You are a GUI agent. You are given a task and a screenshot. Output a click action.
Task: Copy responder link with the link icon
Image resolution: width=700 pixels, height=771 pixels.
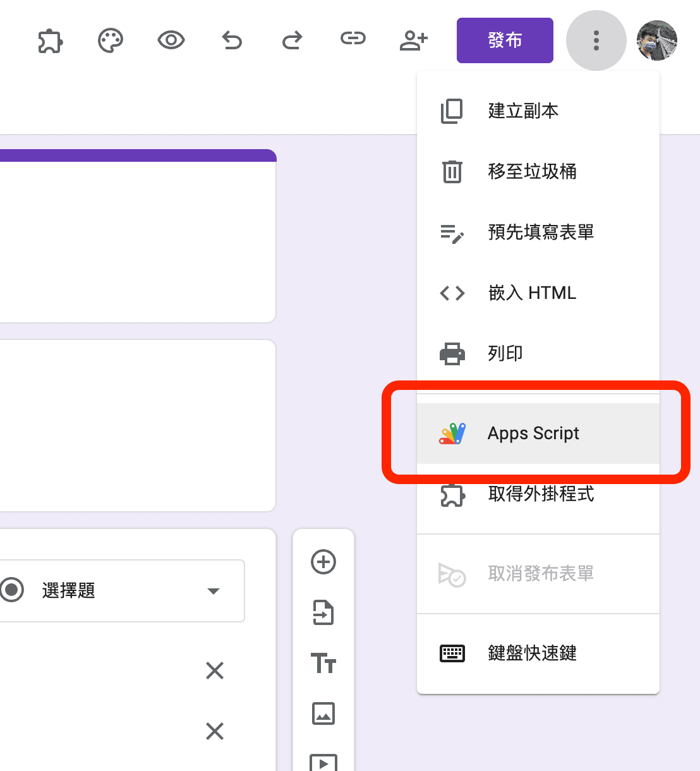(353, 40)
